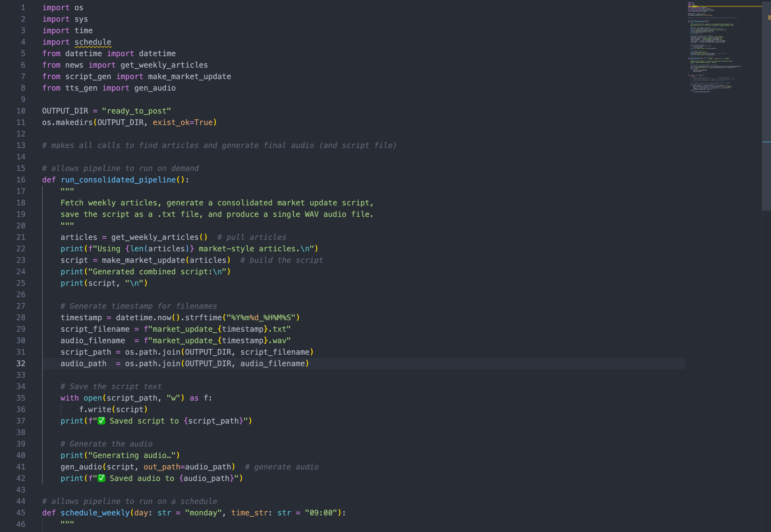Click the vertical scrollbar slider
Screen dimensions: 771x532
point(766,107)
